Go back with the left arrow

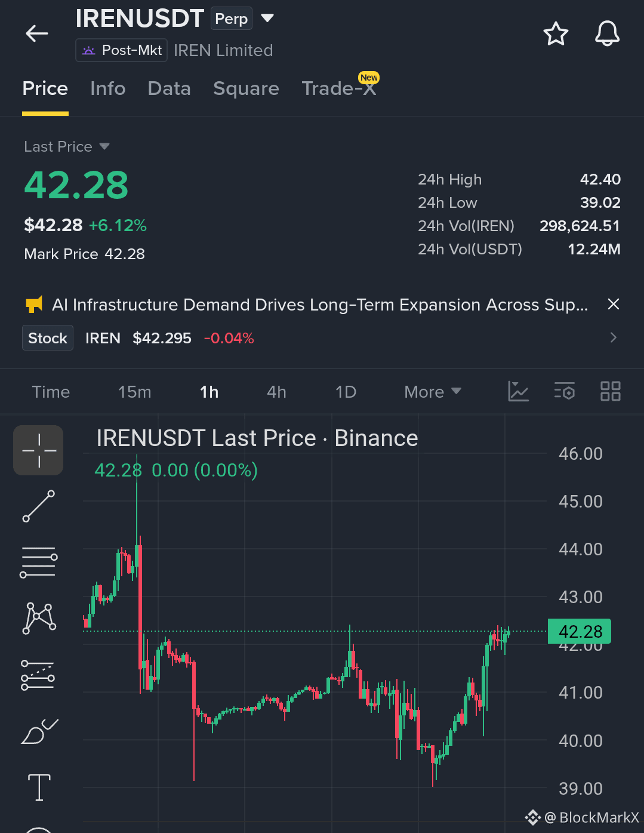pyautogui.click(x=37, y=33)
